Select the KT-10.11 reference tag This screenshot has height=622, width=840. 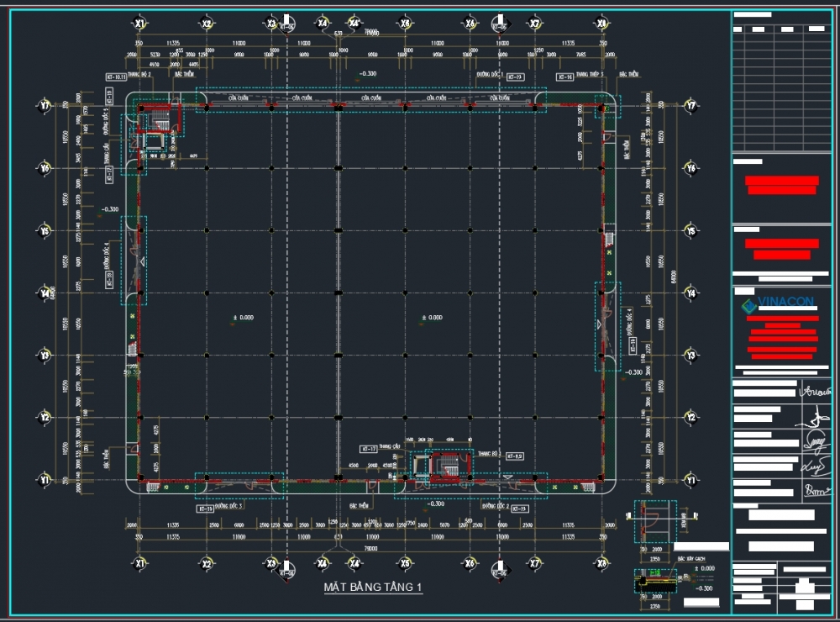click(x=116, y=76)
